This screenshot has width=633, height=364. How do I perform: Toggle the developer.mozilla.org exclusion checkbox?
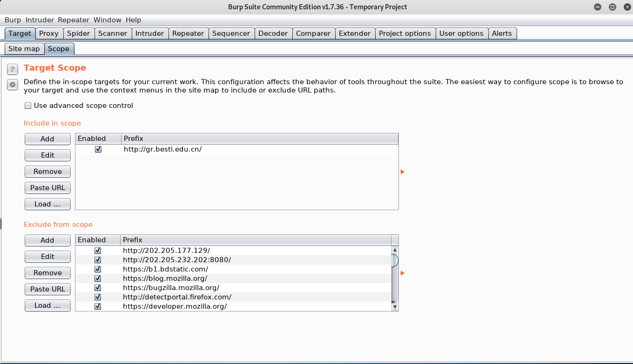coord(98,306)
